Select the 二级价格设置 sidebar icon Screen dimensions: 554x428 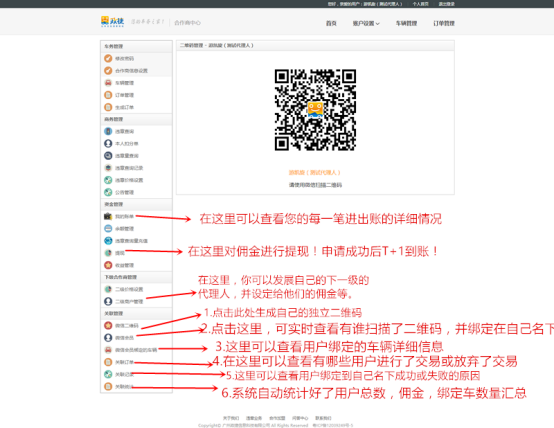pos(108,289)
